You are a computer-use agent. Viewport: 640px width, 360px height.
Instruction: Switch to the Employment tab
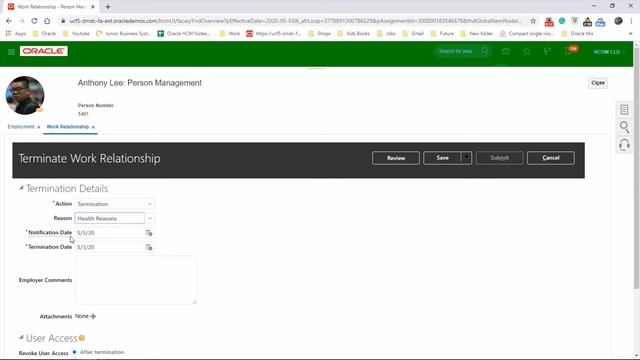click(21, 127)
